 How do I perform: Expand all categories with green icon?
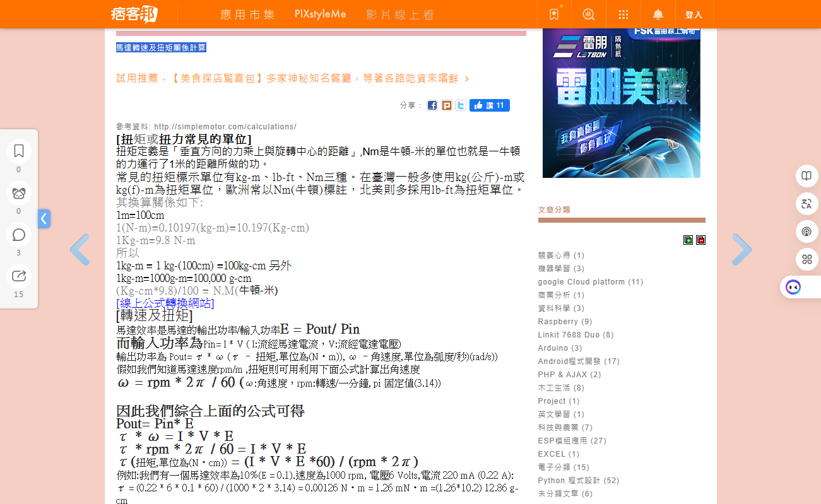click(688, 240)
